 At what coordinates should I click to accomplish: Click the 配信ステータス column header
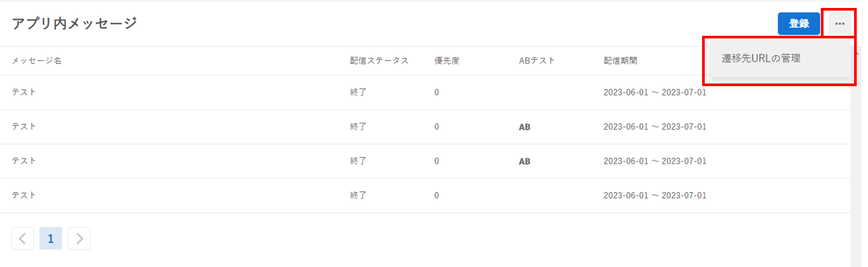[379, 61]
